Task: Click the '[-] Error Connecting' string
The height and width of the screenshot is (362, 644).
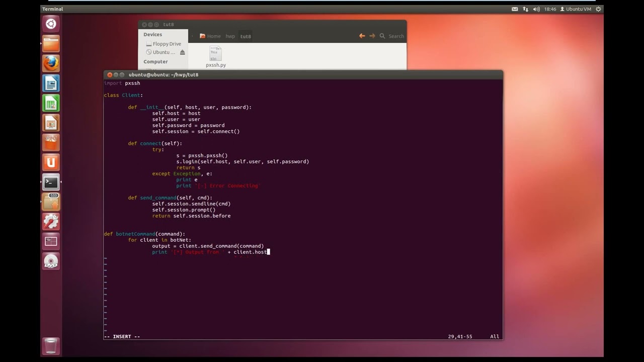Action: (x=227, y=186)
